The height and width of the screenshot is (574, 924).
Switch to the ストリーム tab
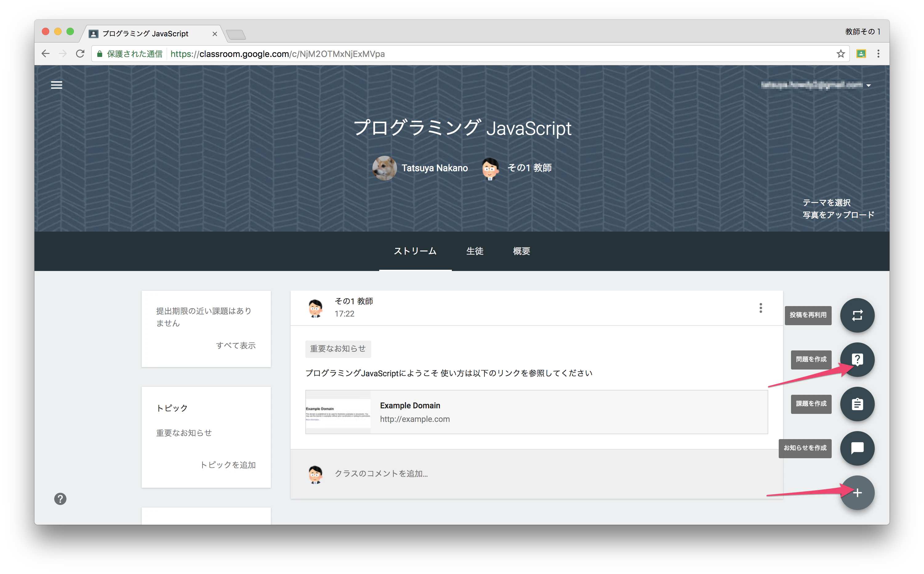pyautogui.click(x=415, y=251)
